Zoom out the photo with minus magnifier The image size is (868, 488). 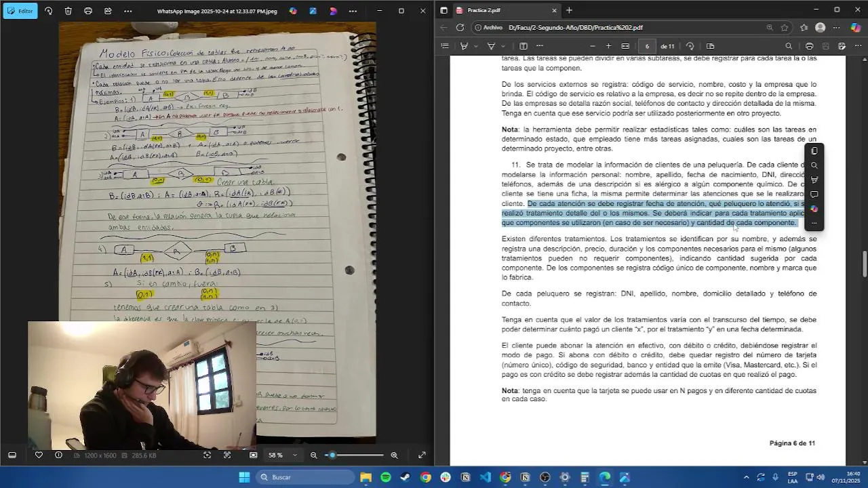tap(313, 455)
